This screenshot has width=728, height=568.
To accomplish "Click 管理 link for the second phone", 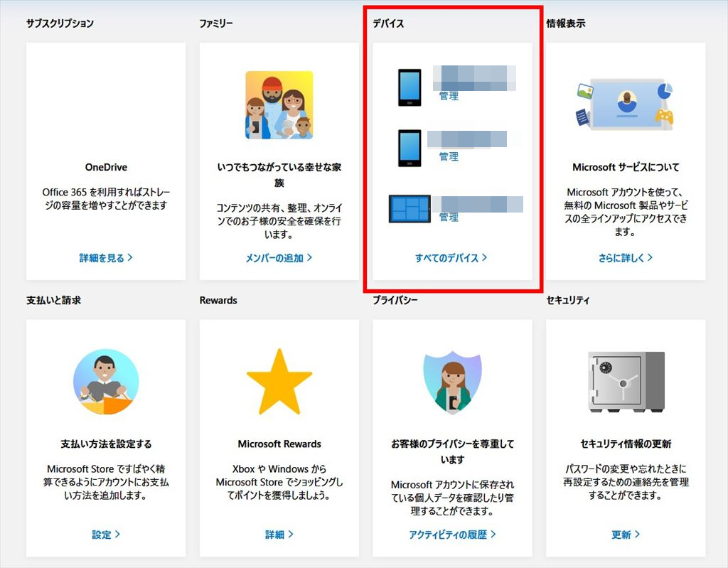I will 449,156.
